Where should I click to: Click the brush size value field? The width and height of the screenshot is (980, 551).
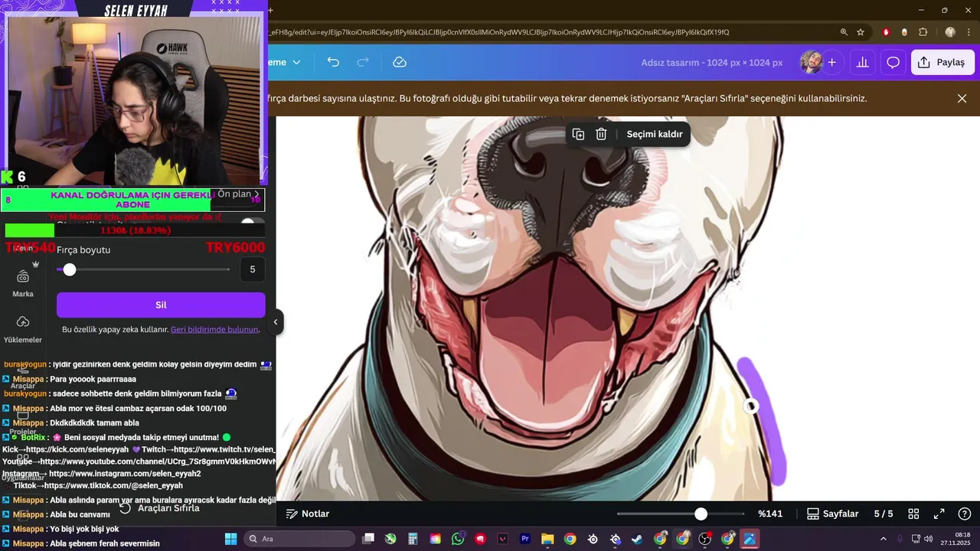pos(253,269)
